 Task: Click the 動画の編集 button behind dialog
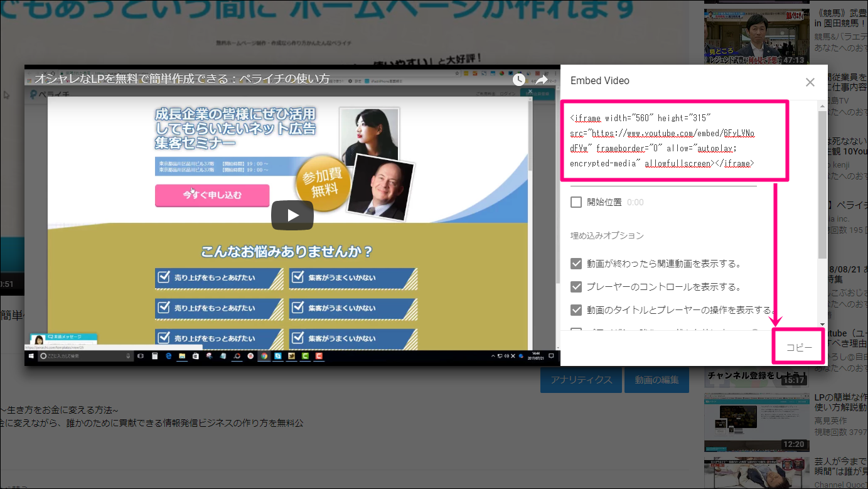656,380
